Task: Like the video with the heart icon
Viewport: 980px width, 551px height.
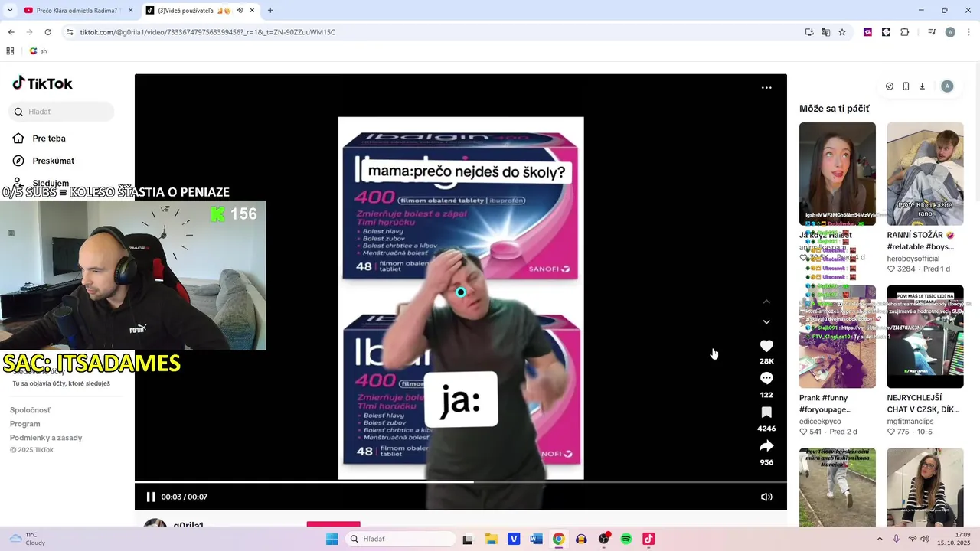Action: 766,346
